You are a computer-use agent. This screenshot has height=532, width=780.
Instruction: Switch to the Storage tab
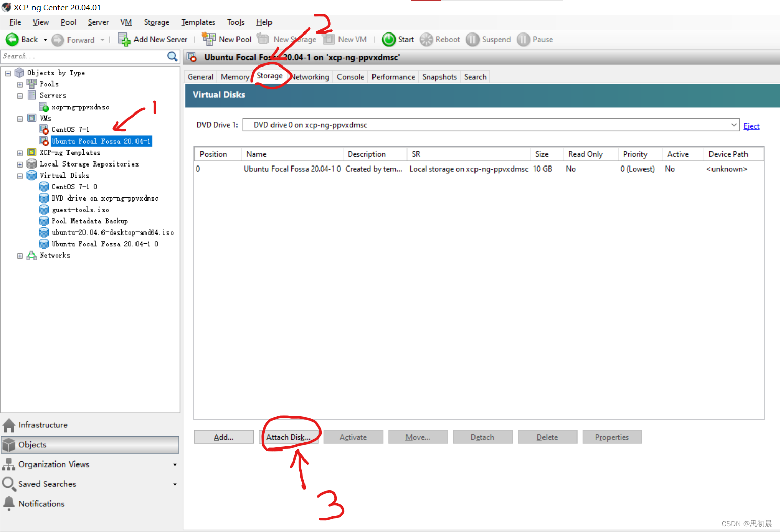point(269,76)
